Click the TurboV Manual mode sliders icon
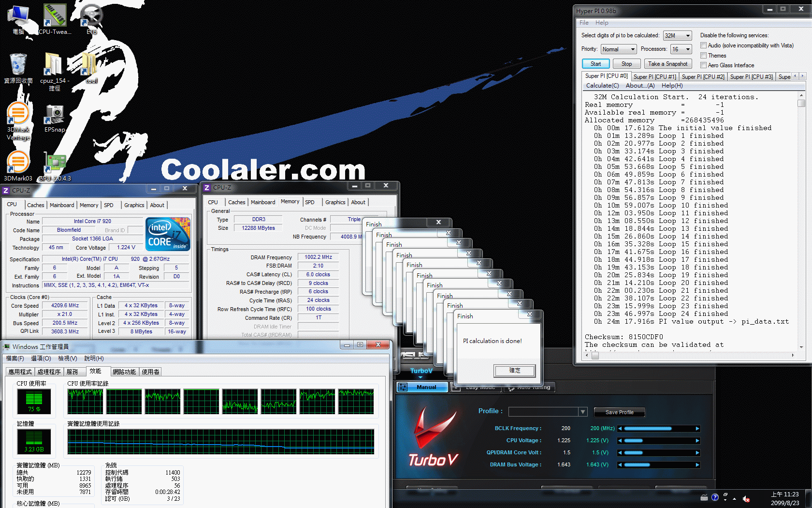This screenshot has height=508, width=812. [x=403, y=387]
